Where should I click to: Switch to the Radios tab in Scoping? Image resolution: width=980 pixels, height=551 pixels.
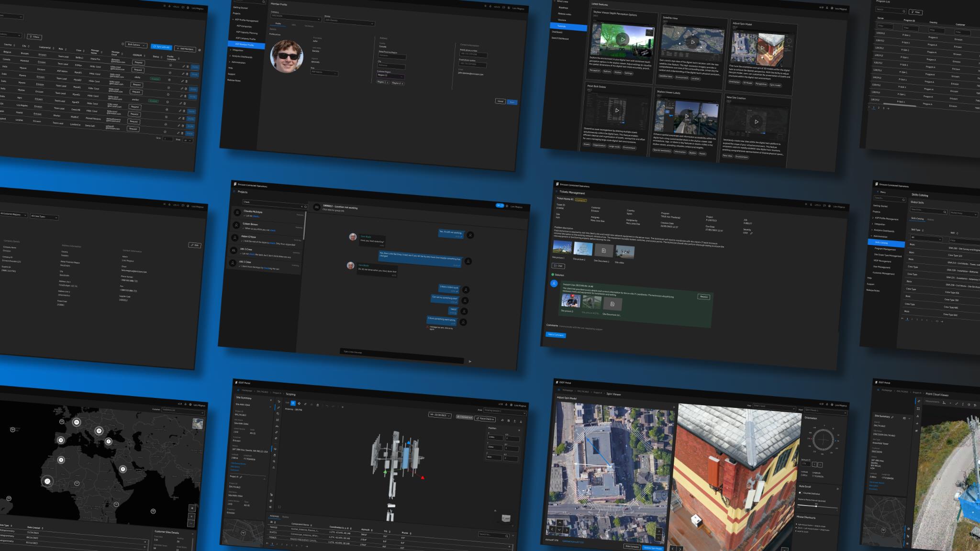[x=286, y=517]
